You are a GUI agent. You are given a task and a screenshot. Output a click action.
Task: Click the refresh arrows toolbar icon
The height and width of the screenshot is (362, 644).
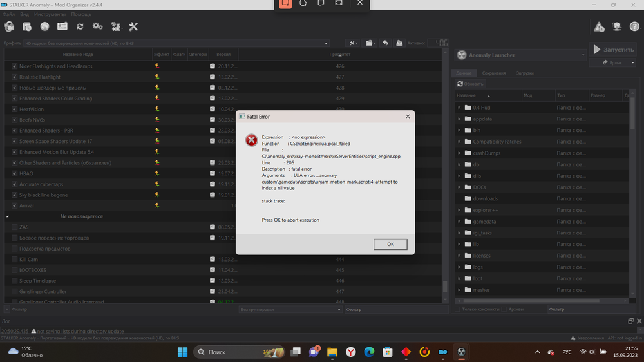[x=80, y=26]
